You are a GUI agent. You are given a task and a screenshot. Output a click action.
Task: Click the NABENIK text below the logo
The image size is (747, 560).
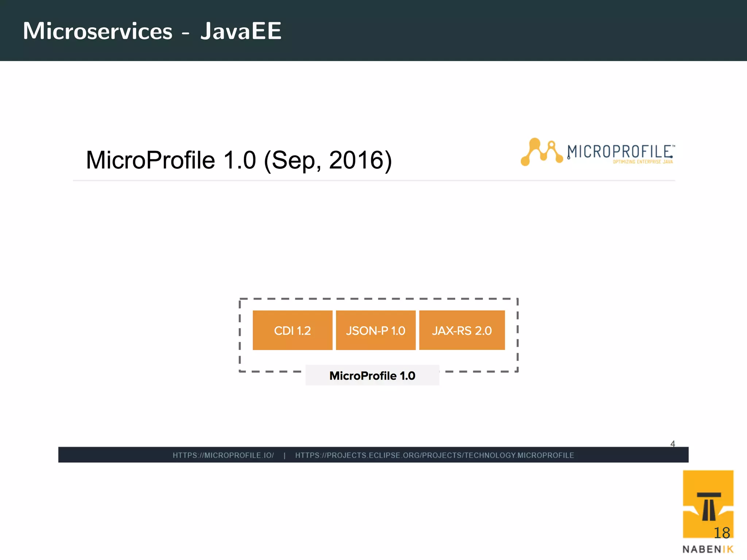pos(708,549)
